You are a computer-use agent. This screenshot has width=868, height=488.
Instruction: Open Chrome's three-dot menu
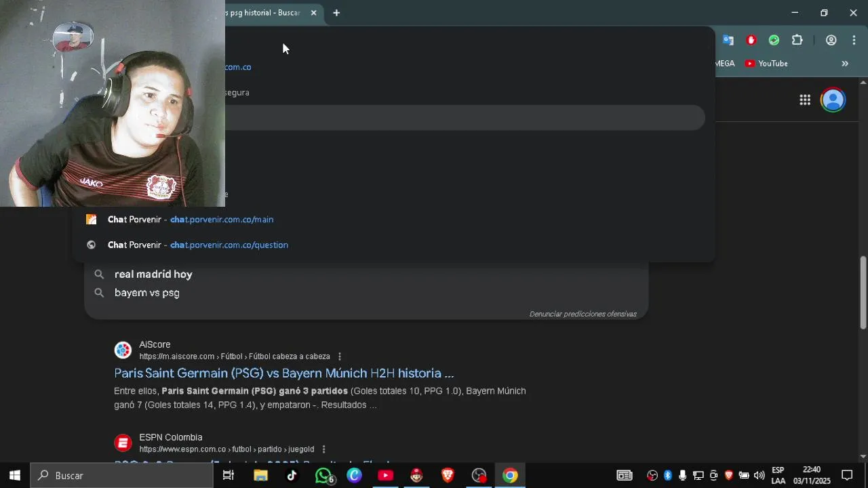click(x=854, y=40)
